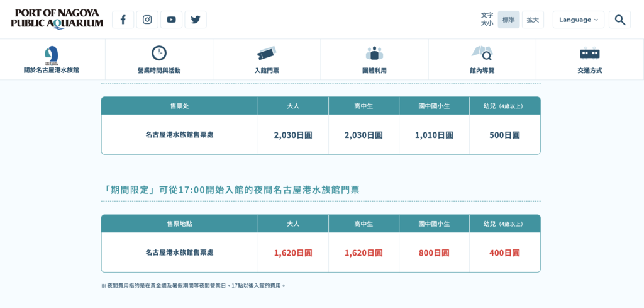
Task: Click the clock icon for 營業時間與活動
Action: [x=159, y=53]
